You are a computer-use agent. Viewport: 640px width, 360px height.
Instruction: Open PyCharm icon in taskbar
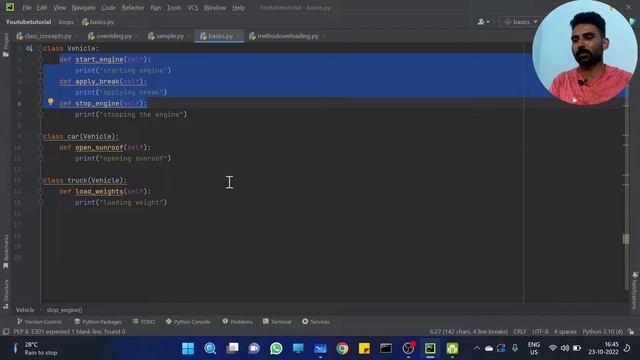tap(430, 349)
